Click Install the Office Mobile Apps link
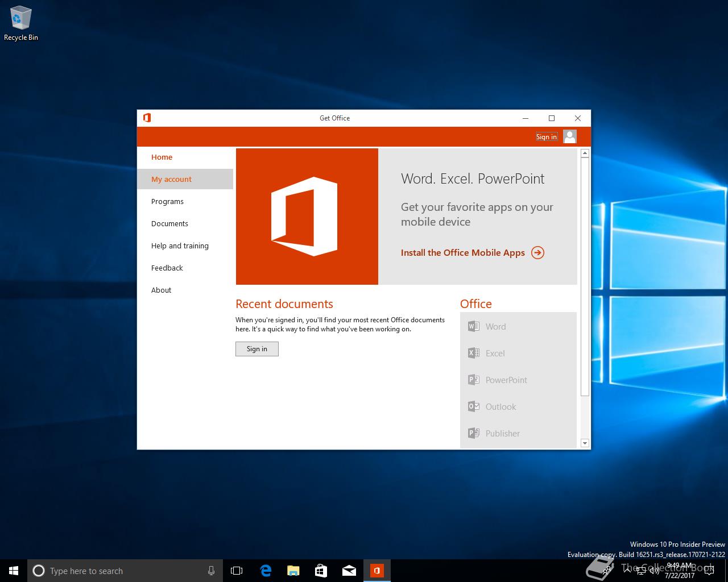Screen dimensions: 728x582 (462, 252)
